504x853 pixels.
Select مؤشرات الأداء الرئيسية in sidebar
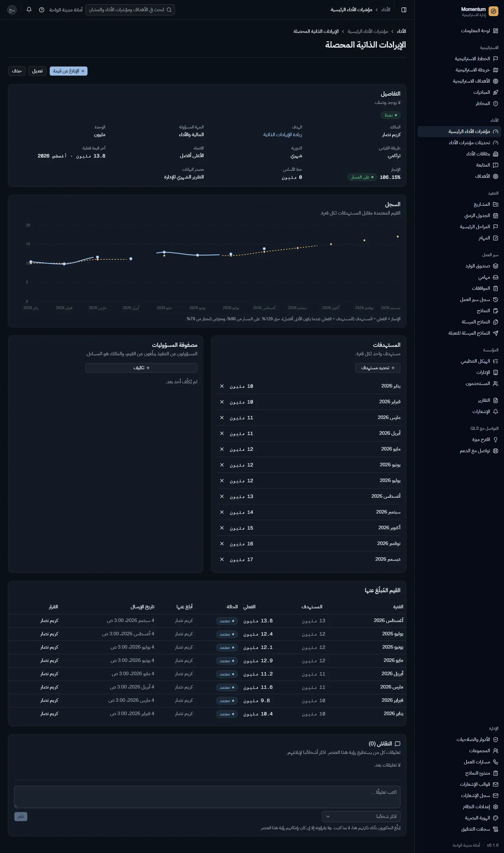click(459, 132)
